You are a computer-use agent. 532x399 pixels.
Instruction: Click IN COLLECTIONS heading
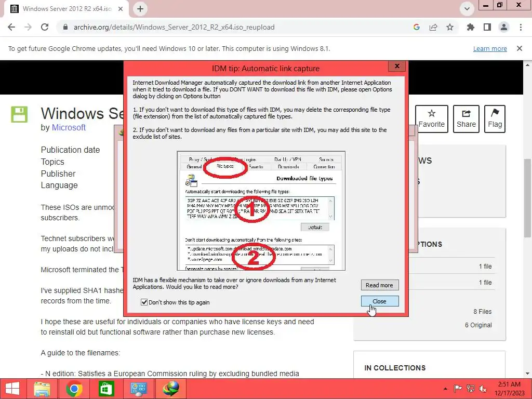[x=395, y=368]
